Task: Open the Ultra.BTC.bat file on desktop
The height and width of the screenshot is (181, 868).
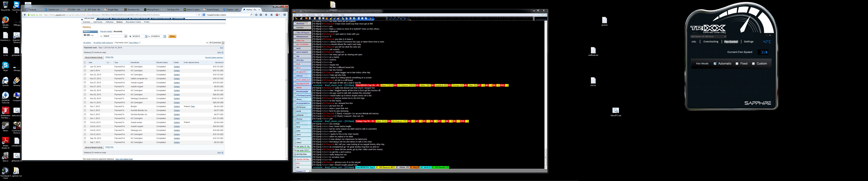Action: coord(616,112)
